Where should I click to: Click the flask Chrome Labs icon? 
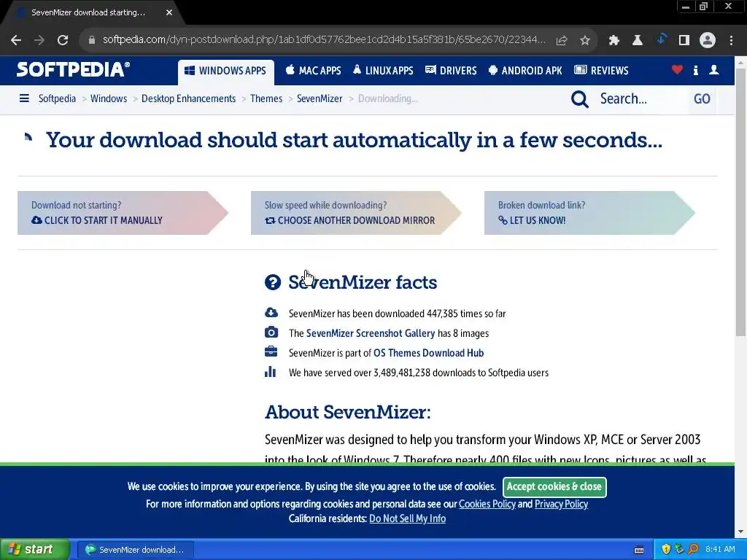[638, 40]
